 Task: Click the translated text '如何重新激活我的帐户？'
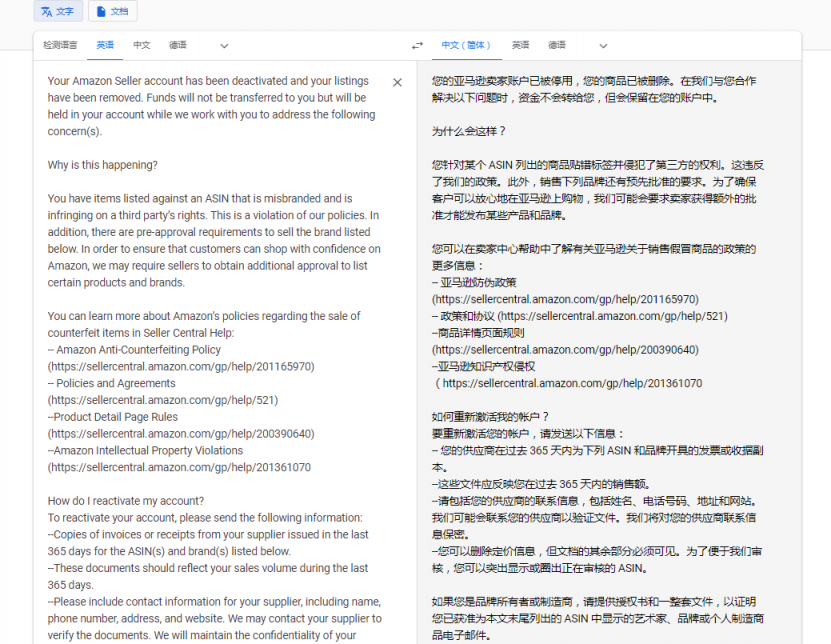pyautogui.click(x=490, y=417)
